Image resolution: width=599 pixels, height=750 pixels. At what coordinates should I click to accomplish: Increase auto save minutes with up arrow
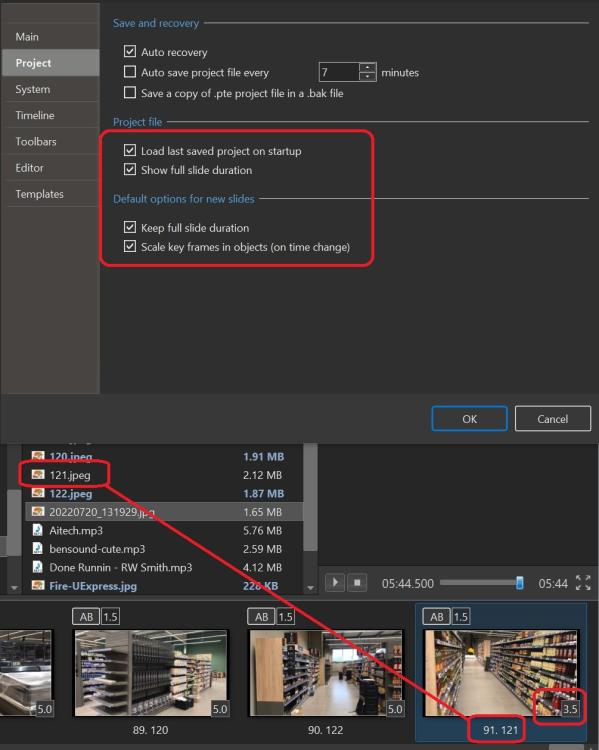pos(367,67)
